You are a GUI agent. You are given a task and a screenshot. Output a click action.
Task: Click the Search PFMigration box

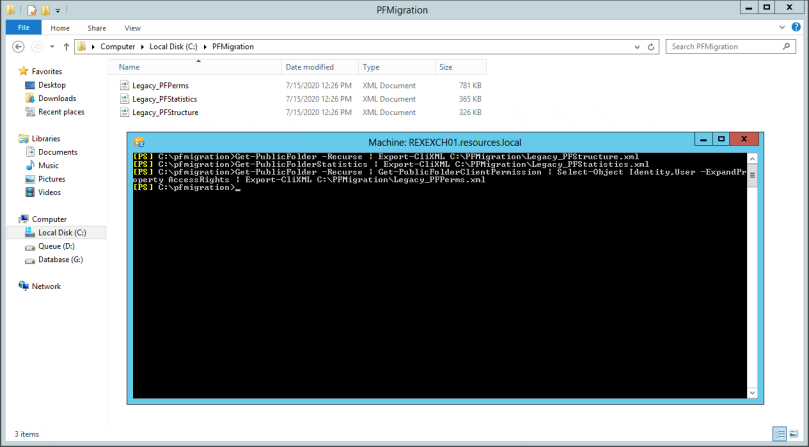725,47
